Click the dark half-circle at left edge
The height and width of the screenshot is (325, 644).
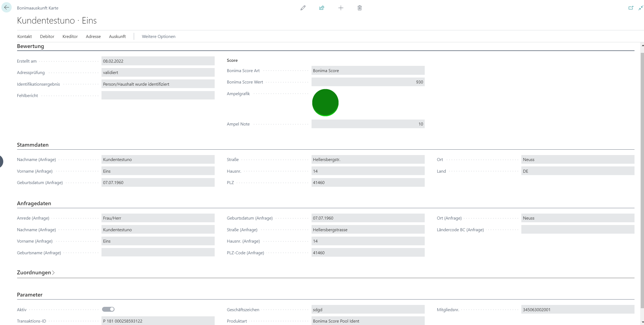(x=1, y=161)
